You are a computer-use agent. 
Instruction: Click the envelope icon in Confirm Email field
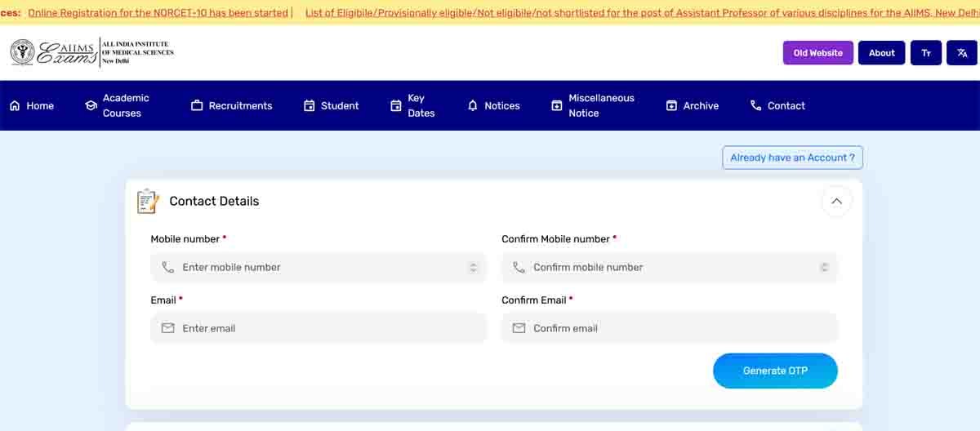tap(519, 328)
